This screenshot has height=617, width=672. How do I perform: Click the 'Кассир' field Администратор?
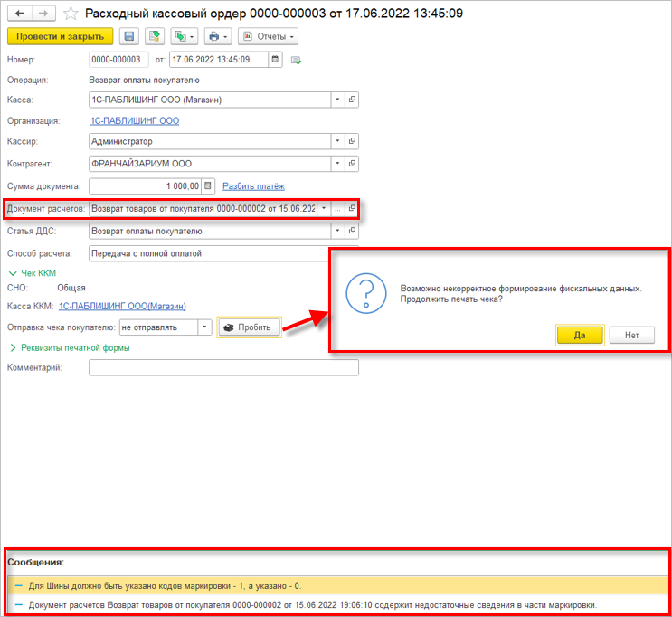210,141
